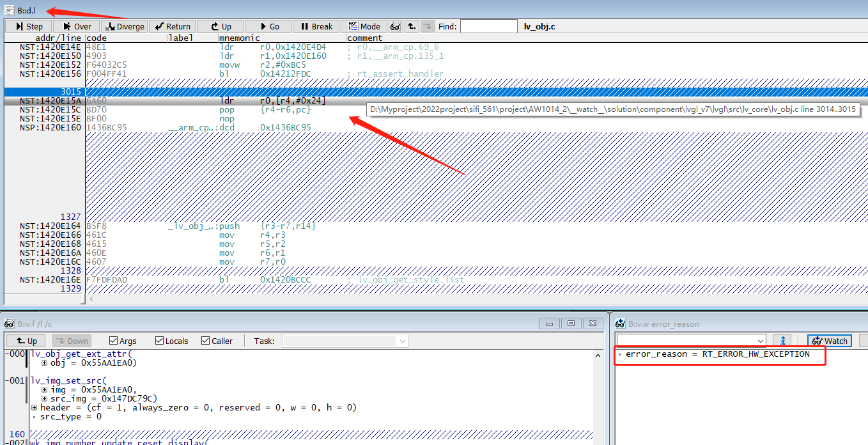Viewport: 868px width, 445px height.
Task: Close the B::v.f frame window
Action: 593,324
